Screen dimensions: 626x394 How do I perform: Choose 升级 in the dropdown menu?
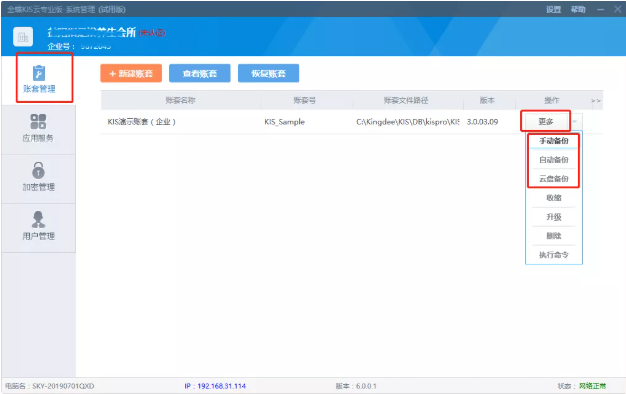554,217
